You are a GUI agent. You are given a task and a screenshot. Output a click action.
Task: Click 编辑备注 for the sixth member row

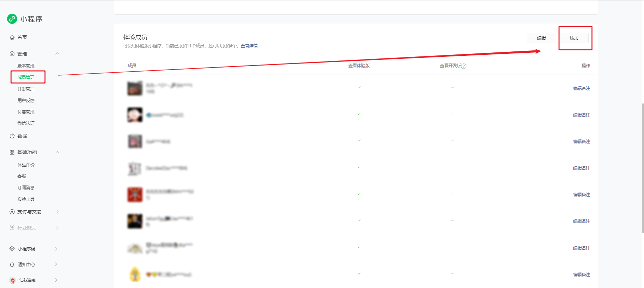[582, 221]
